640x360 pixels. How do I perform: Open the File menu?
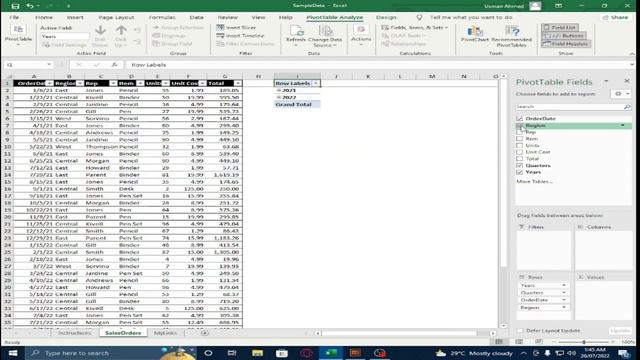coord(14,18)
